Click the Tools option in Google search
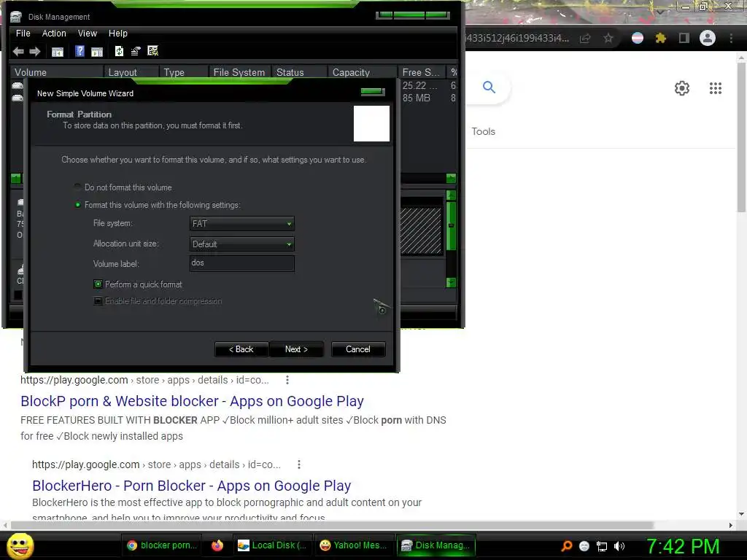This screenshot has width=747, height=560. [x=483, y=131]
